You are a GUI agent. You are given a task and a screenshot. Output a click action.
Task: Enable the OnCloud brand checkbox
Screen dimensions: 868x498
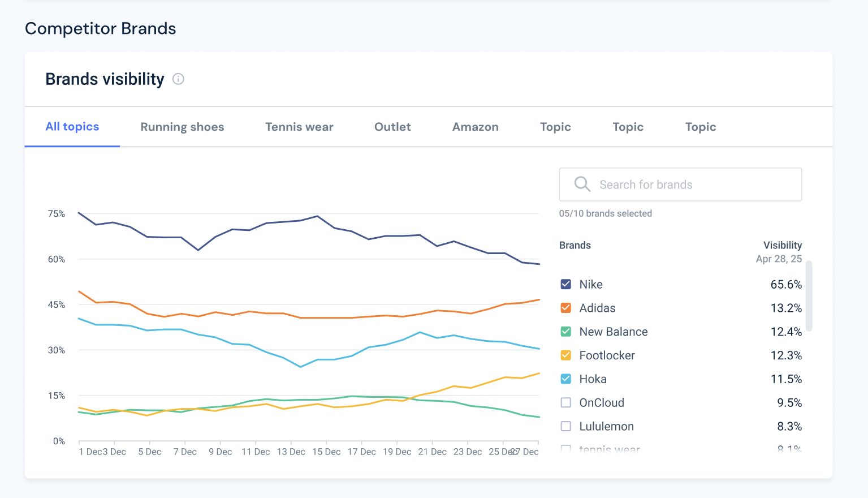coord(565,402)
